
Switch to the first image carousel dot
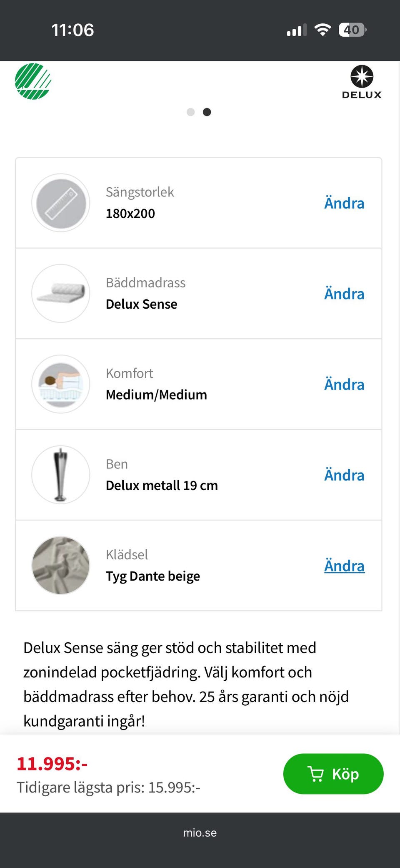(x=191, y=112)
